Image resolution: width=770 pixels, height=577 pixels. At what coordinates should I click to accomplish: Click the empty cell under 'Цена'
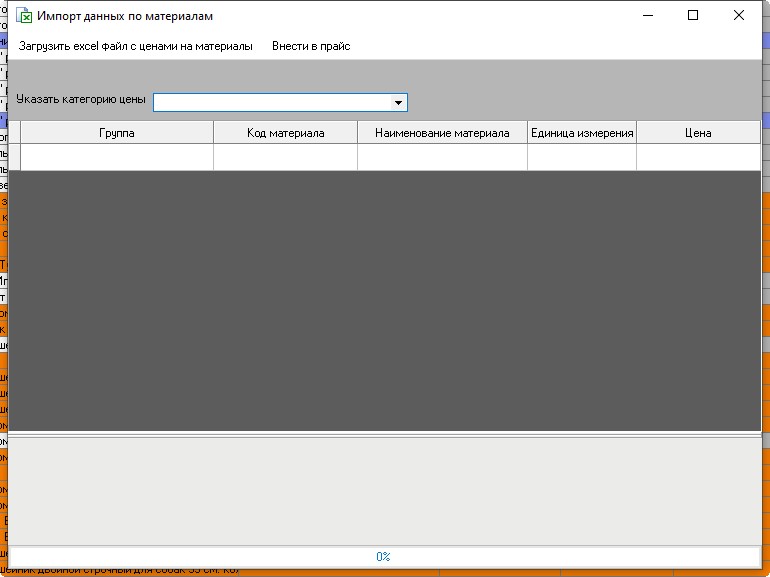coord(698,157)
